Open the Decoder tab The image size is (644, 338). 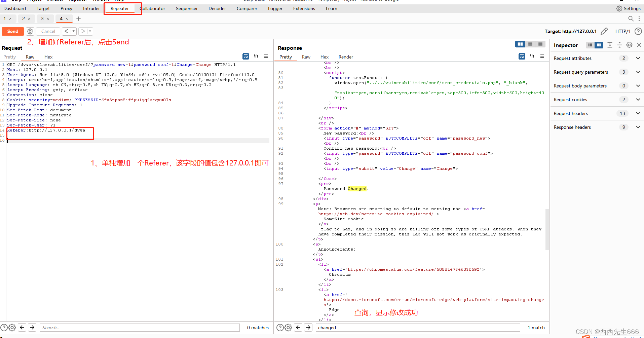click(x=217, y=8)
